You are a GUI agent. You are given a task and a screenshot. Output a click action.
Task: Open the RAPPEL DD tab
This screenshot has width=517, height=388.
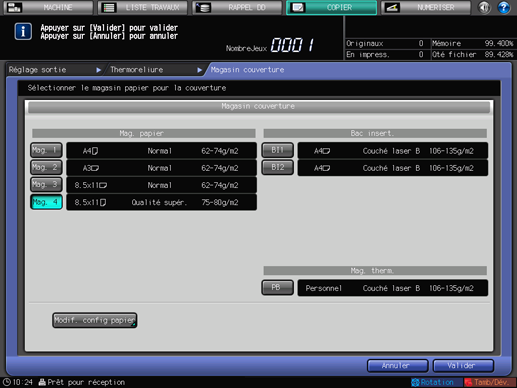[237, 7]
